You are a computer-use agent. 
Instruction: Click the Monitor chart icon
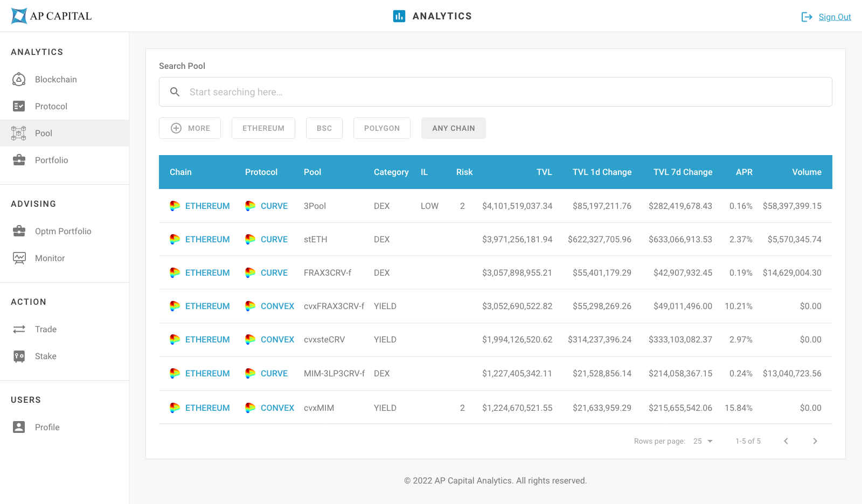pos(19,258)
